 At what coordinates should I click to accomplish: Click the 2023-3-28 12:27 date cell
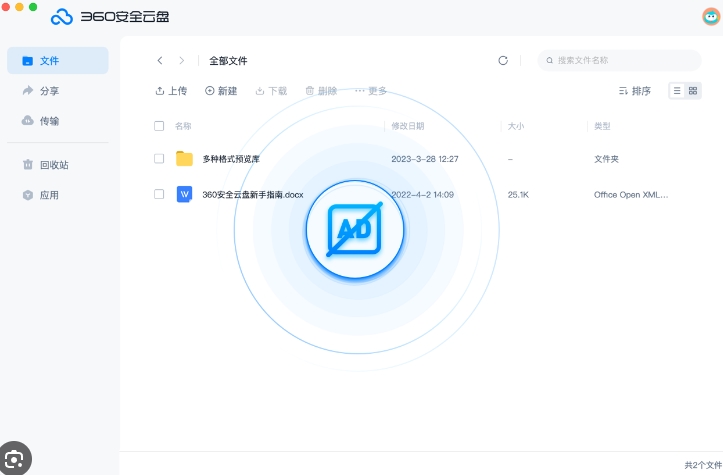pyautogui.click(x=425, y=159)
